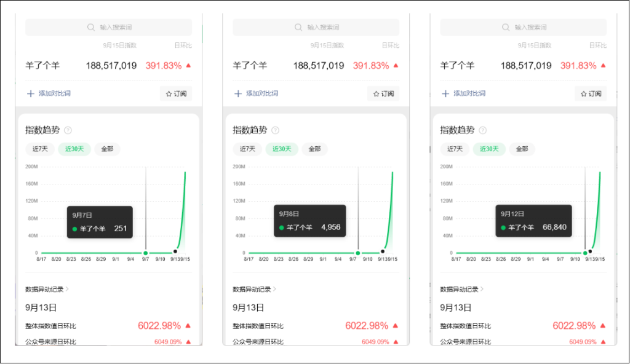Image resolution: width=630 pixels, height=364 pixels.
Task: Click 6022.98% value in the middle panel
Action: (x=367, y=326)
